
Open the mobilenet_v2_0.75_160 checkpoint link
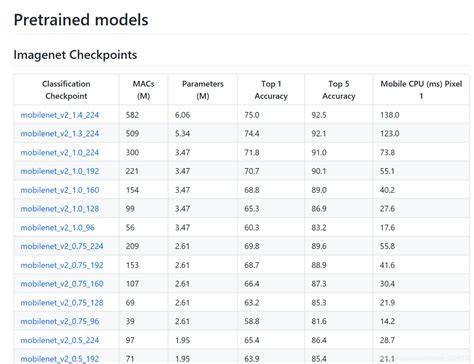(x=62, y=284)
